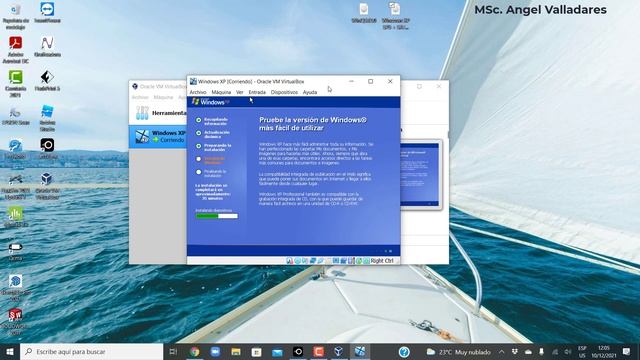
Task: Select Windows XP VM in VirtualBox Manager list
Action: [158, 136]
